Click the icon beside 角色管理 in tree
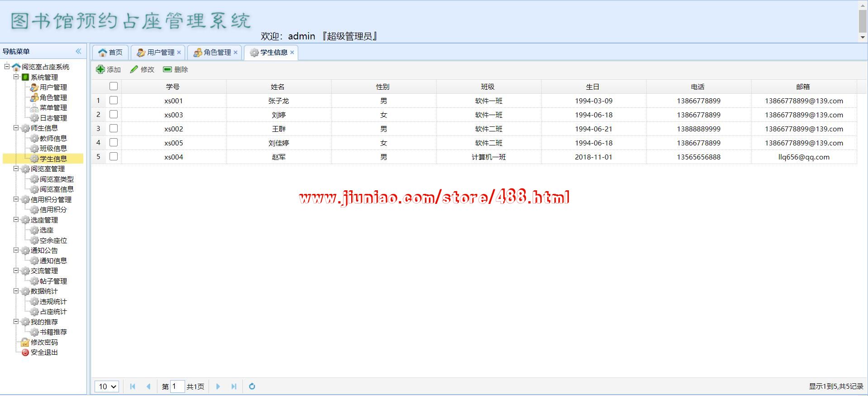The height and width of the screenshot is (396, 868). point(34,97)
